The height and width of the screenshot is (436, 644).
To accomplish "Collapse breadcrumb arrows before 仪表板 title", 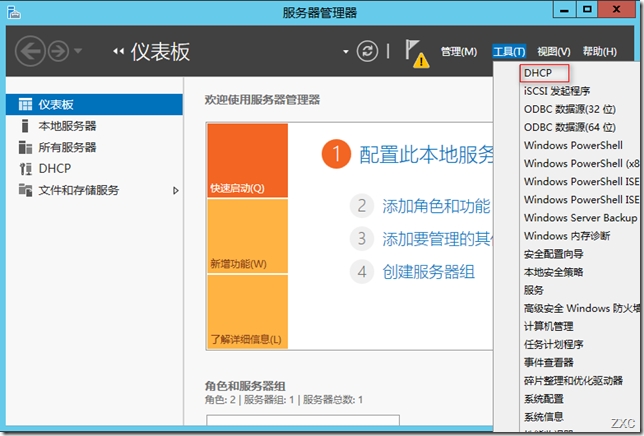I will click(118, 51).
